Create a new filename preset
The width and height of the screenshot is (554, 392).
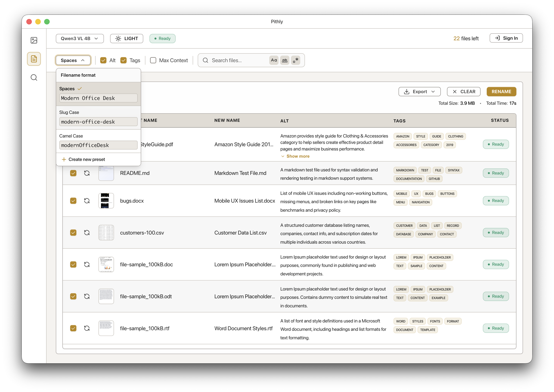click(x=83, y=159)
